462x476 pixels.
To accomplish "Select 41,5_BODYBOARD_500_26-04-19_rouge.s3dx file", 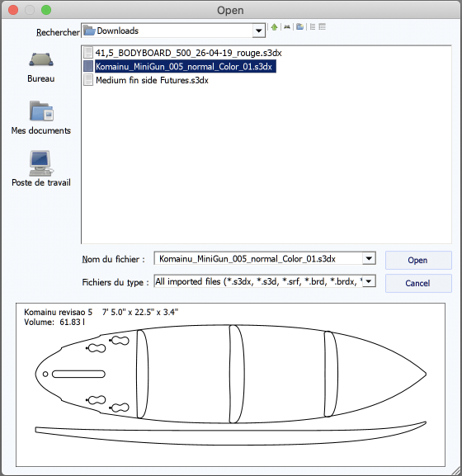I will click(188, 53).
